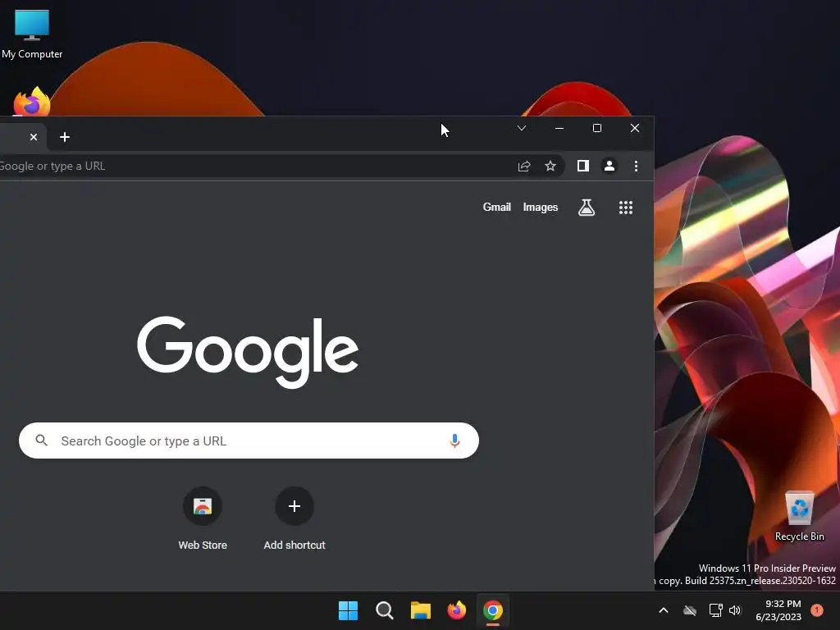Screen dimensions: 840x630
Task: Focus the Search Google or type a URL box
Action: pyautogui.click(x=249, y=441)
